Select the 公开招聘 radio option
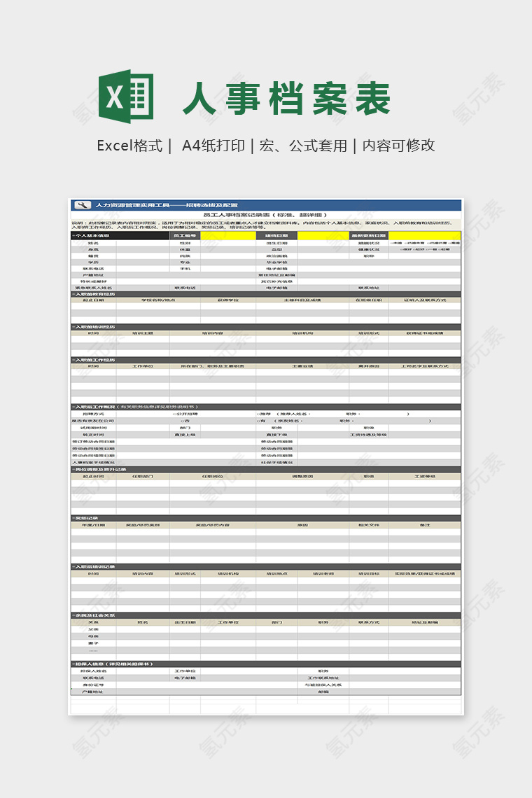This screenshot has height=798, width=532. 185,414
